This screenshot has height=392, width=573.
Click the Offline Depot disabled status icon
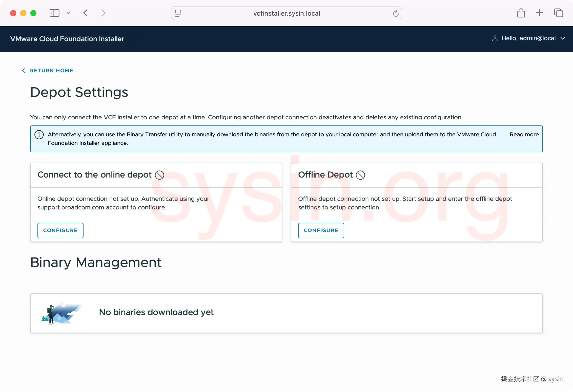coord(360,175)
